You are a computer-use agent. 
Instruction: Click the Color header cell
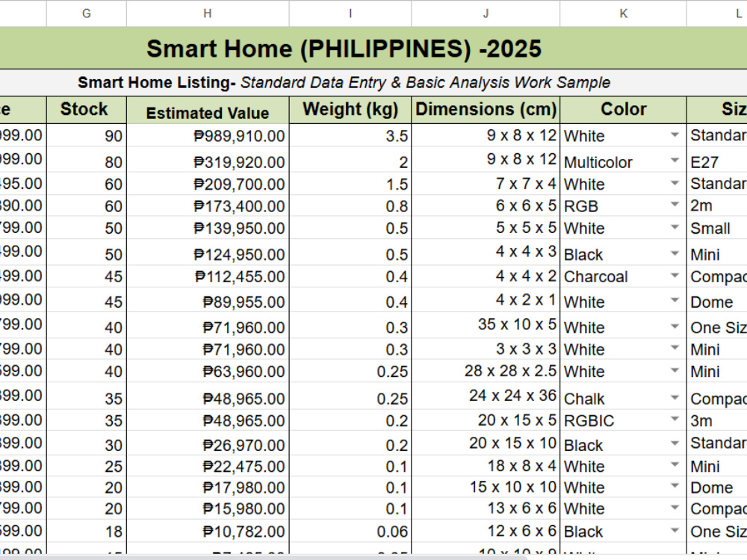[623, 110]
